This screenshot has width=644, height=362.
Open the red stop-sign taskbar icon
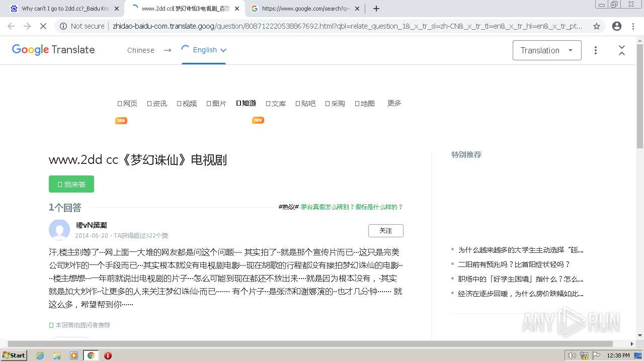[x=108, y=355]
